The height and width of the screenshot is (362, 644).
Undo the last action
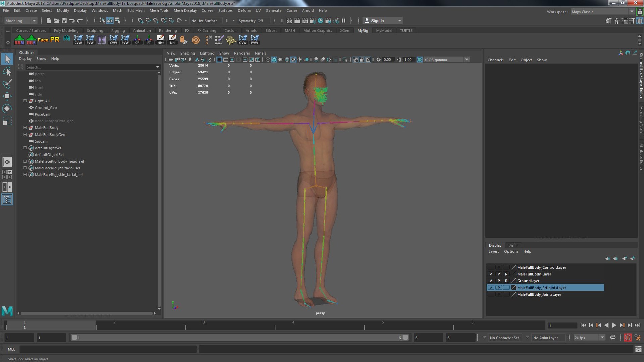coord(72,21)
